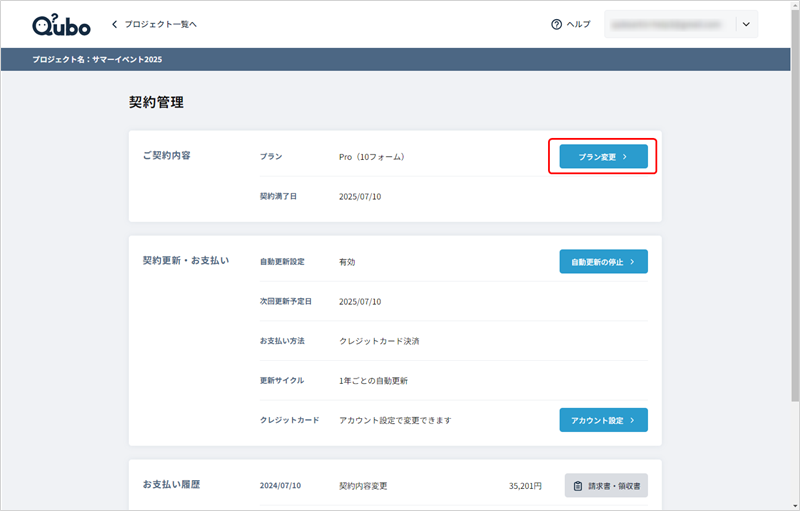Click the document icon on 請求書・領収書
The image size is (800, 511).
coord(578,486)
